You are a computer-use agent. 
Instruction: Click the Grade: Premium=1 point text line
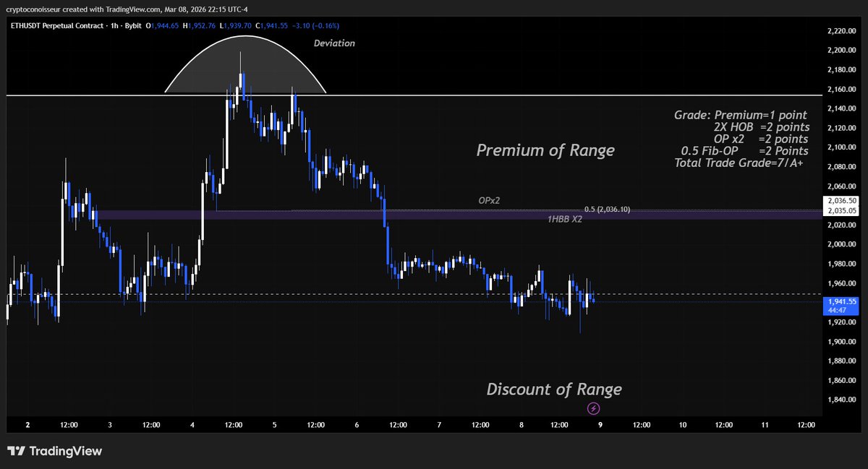tap(741, 115)
